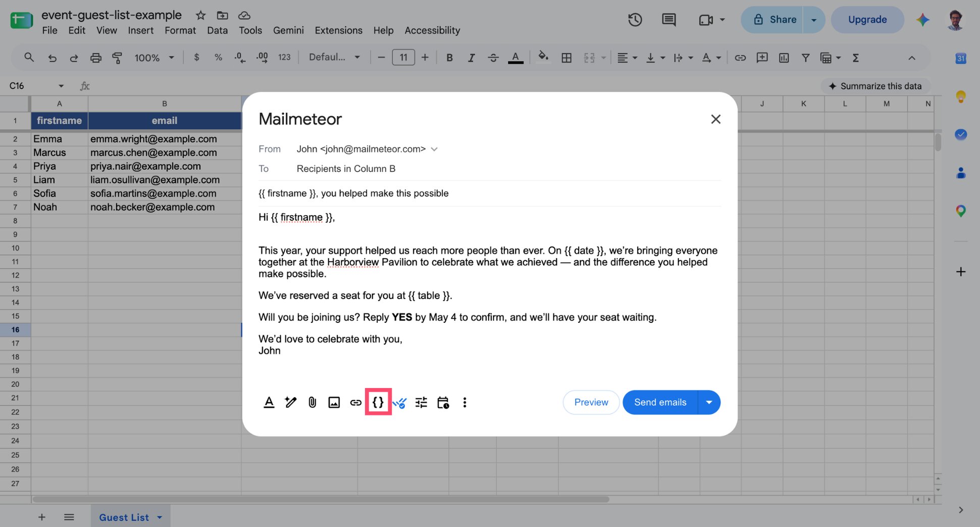This screenshot has height=527, width=980.
Task: Open the Accessibility menu
Action: [432, 30]
